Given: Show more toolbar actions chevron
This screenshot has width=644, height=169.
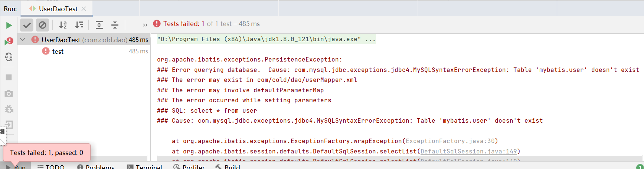Looking at the screenshot, I should 145,25.
